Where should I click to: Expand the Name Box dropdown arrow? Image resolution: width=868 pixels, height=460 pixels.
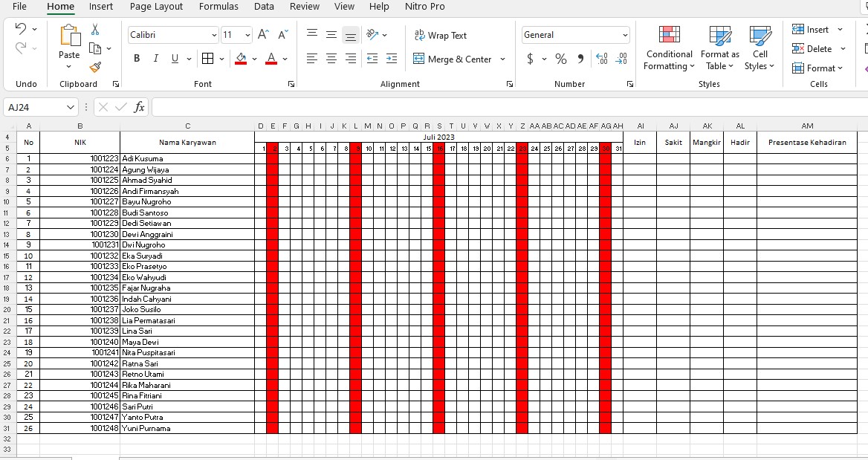click(x=71, y=107)
